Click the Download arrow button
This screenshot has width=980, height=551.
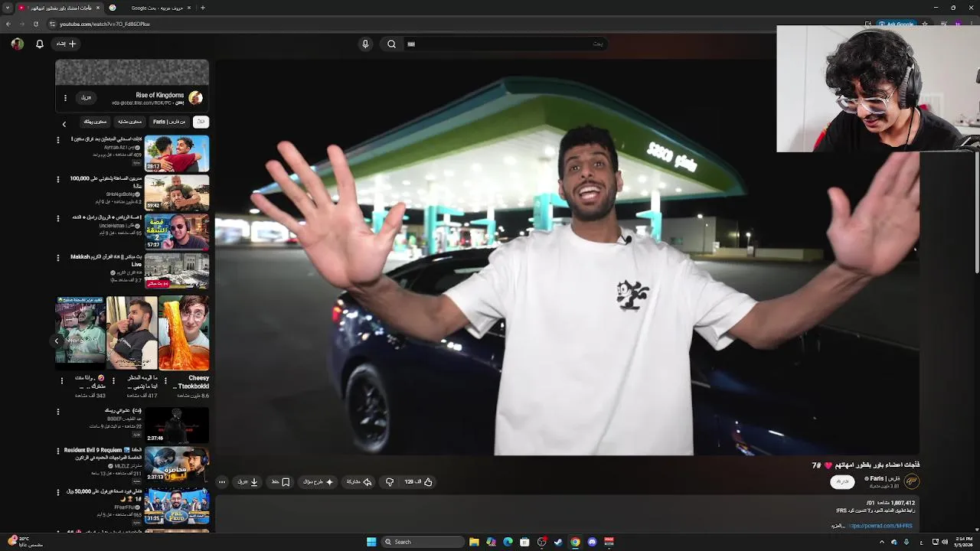point(248,482)
